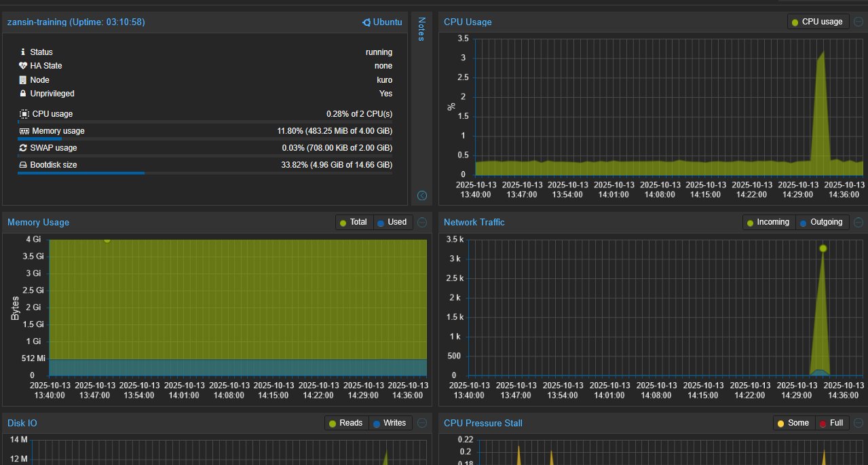
Task: Toggle the CPU usage legend series
Action: pyautogui.click(x=818, y=22)
